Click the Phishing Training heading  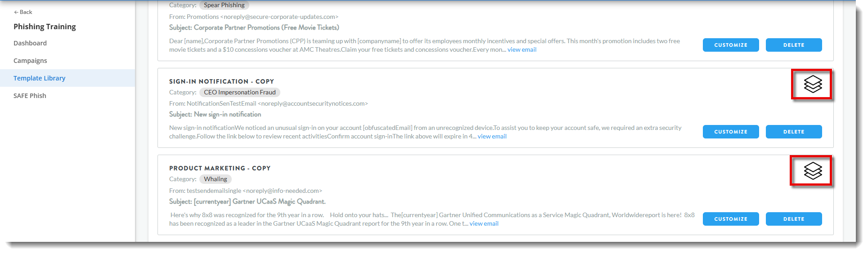[x=45, y=27]
